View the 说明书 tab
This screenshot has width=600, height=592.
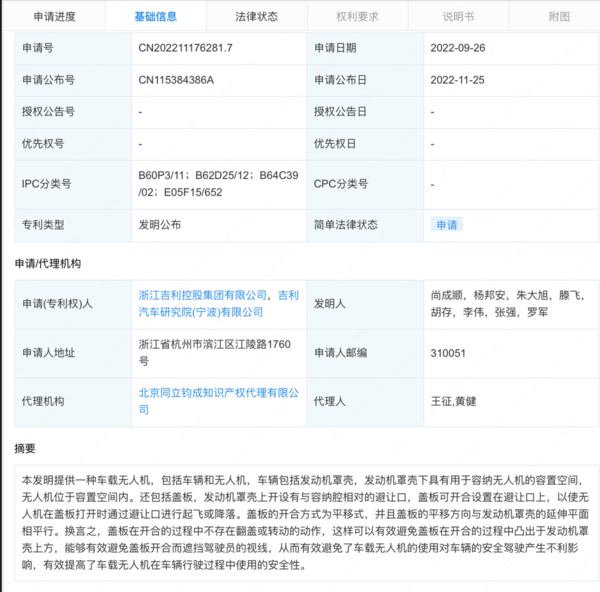point(458,16)
